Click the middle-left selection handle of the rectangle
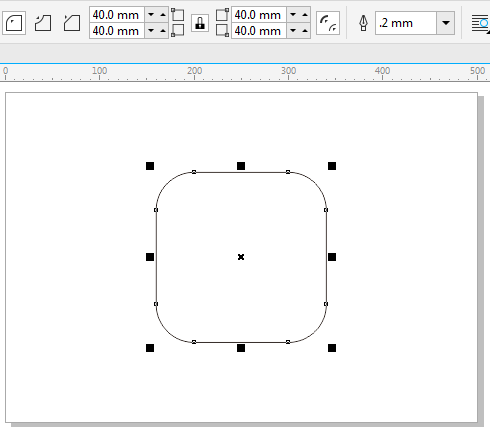 150,257
